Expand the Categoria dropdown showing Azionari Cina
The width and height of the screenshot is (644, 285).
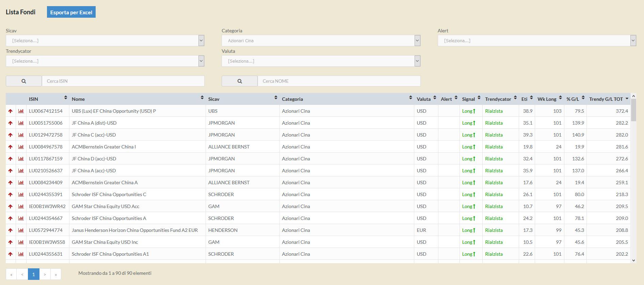tap(321, 41)
